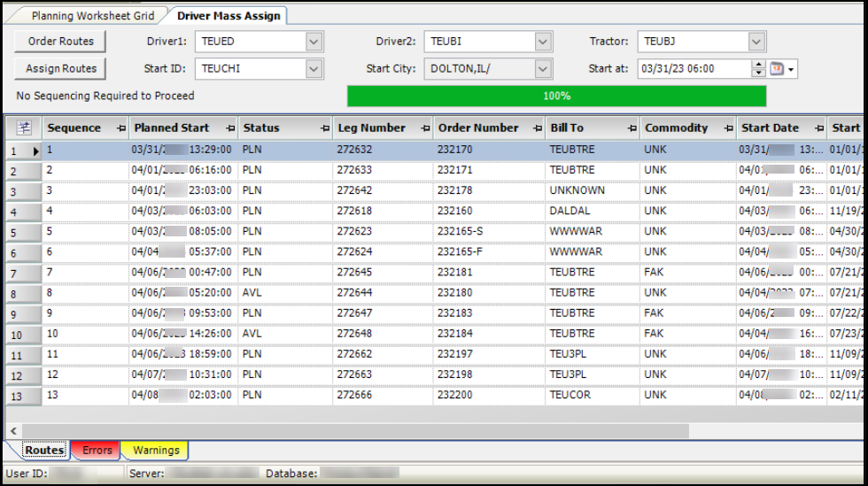Pin the Leg Number column
This screenshot has width=868, height=486.
[x=424, y=128]
